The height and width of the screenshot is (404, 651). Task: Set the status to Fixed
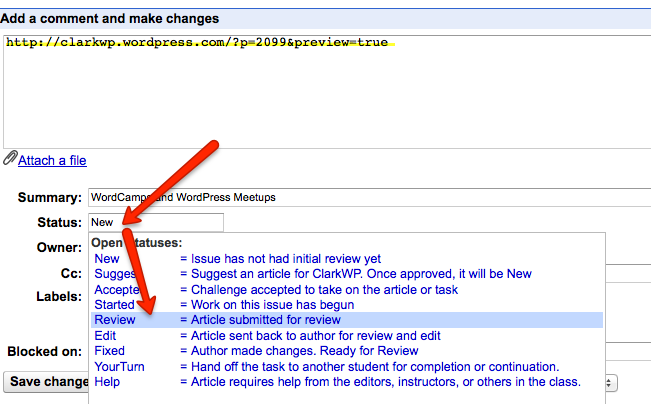pyautogui.click(x=109, y=351)
